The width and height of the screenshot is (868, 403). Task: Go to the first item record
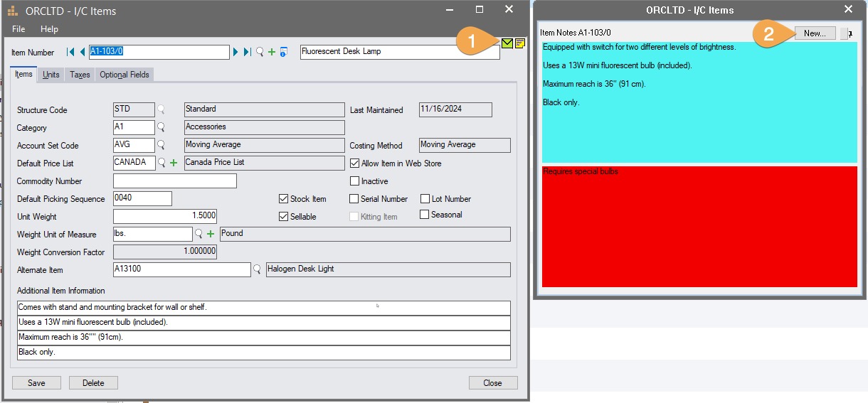pyautogui.click(x=70, y=52)
